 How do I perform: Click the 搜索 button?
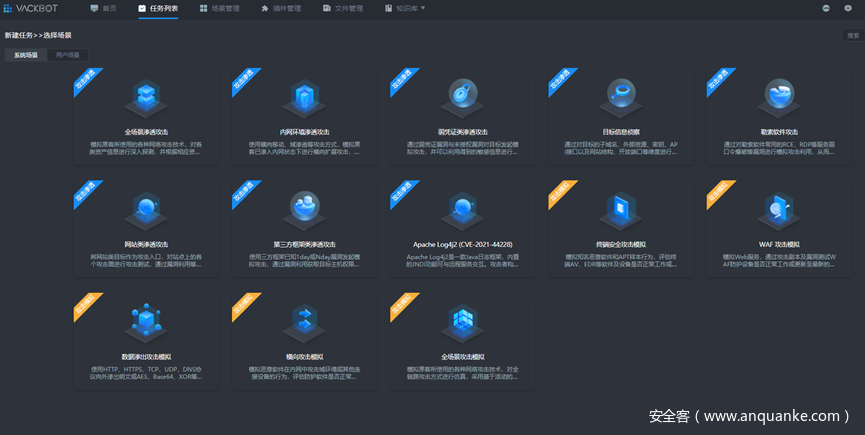(x=852, y=35)
